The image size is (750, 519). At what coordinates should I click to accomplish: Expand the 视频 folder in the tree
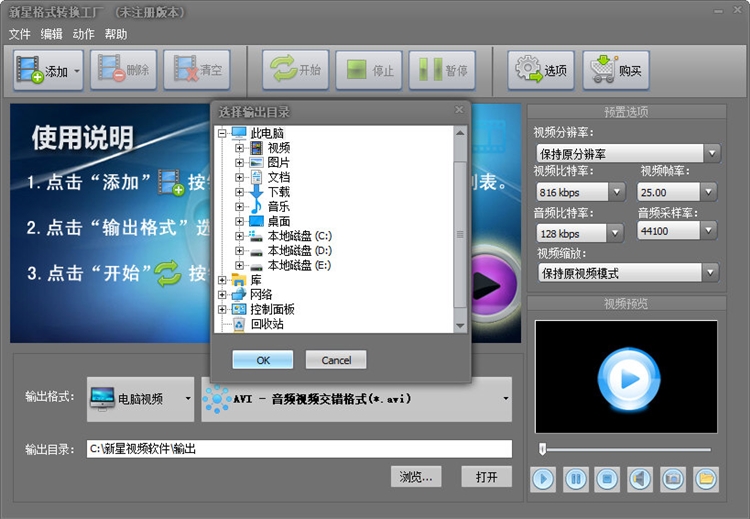239,148
